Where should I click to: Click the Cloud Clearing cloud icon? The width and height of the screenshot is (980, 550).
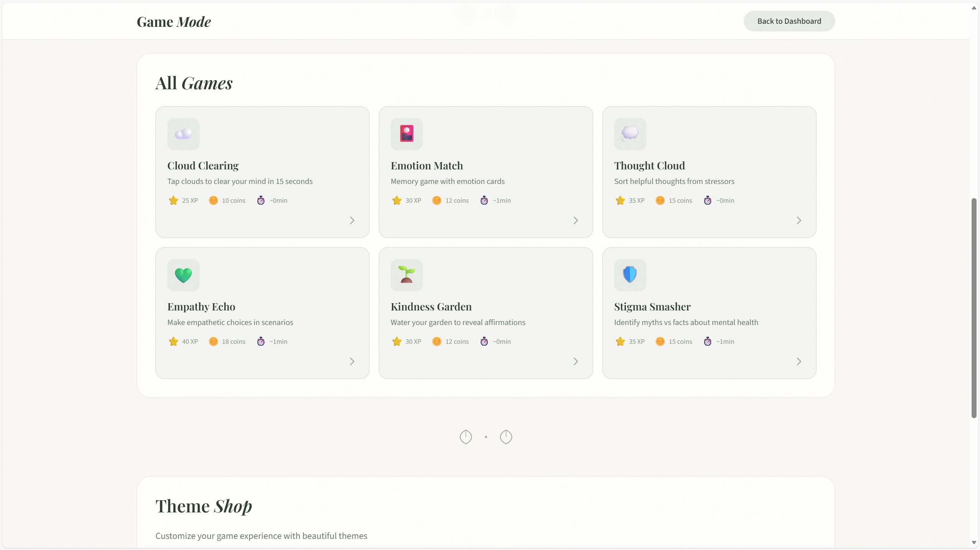[183, 134]
